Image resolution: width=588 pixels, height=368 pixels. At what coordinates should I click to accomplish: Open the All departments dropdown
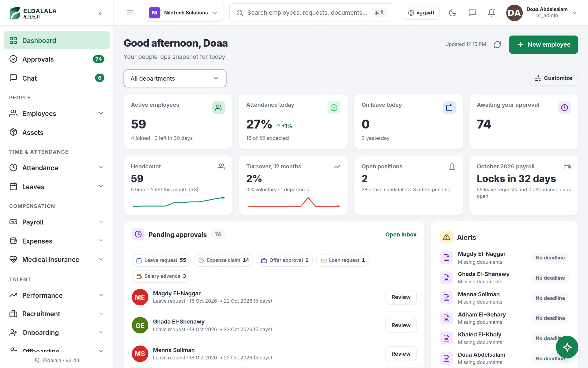[x=175, y=79]
